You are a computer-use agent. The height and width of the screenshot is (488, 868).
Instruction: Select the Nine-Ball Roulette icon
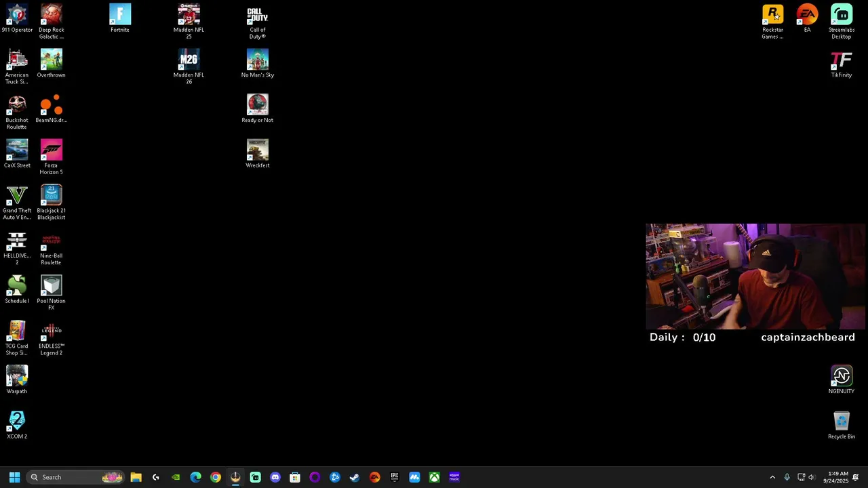pos(52,247)
